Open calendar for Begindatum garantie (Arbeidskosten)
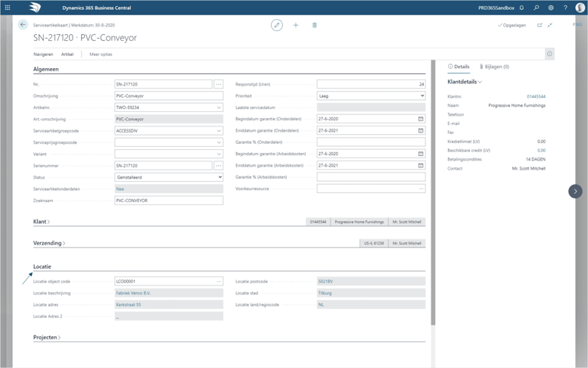Viewport: 588px width, 368px height. [x=421, y=154]
